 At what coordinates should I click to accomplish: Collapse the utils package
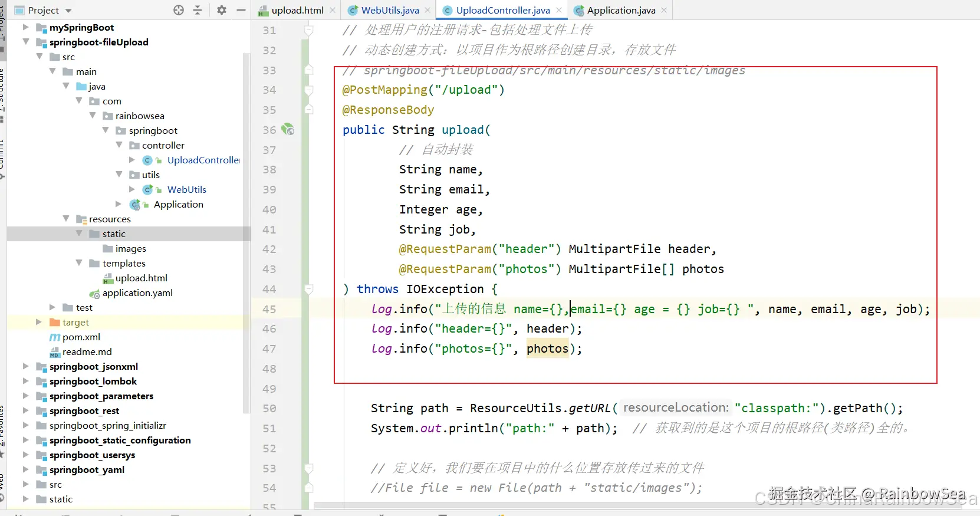(119, 175)
